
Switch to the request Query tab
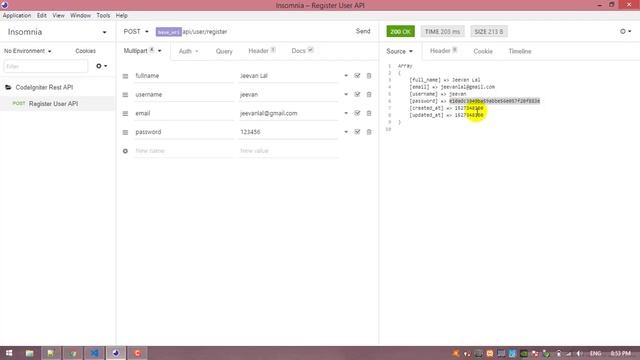coord(224,51)
